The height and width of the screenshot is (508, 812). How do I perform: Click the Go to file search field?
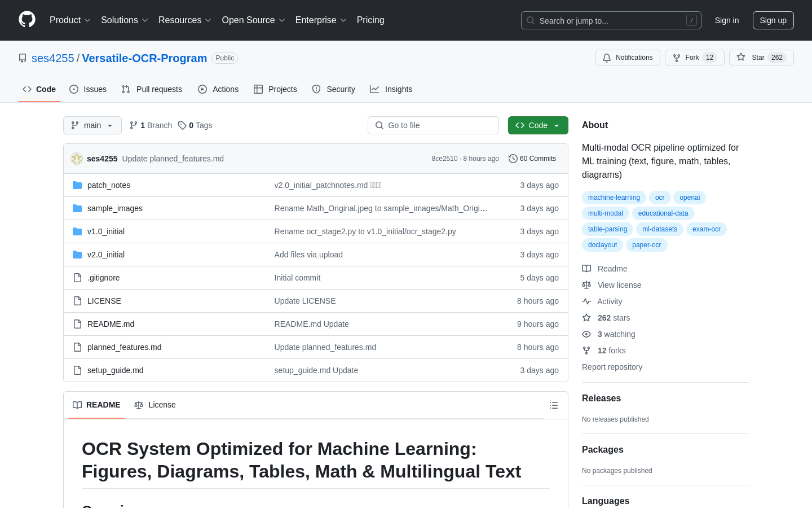433,125
